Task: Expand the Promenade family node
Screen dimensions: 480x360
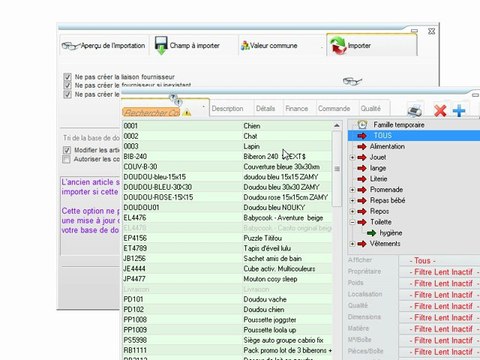Action: (x=352, y=190)
